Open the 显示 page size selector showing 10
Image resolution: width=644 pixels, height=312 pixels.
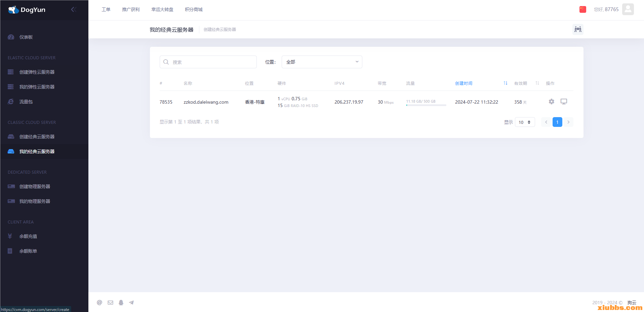point(524,122)
